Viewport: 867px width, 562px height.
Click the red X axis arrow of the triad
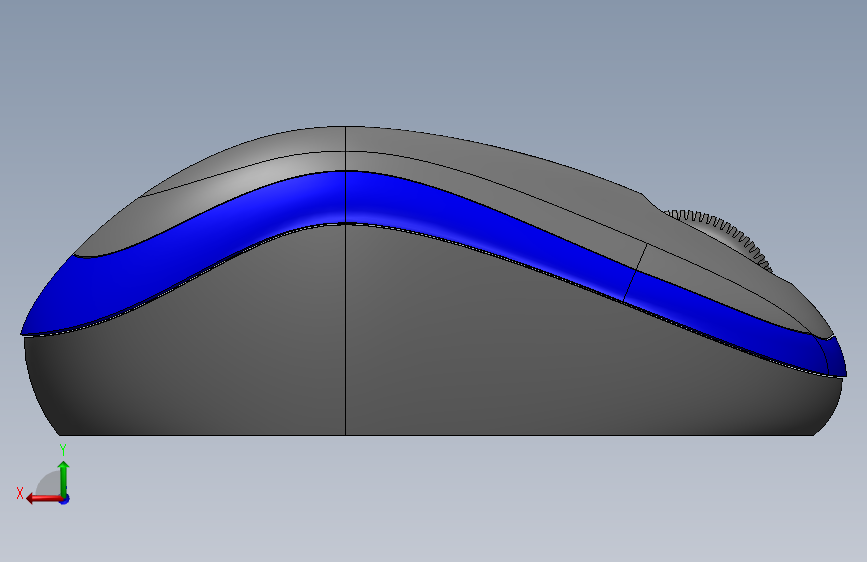tap(44, 499)
